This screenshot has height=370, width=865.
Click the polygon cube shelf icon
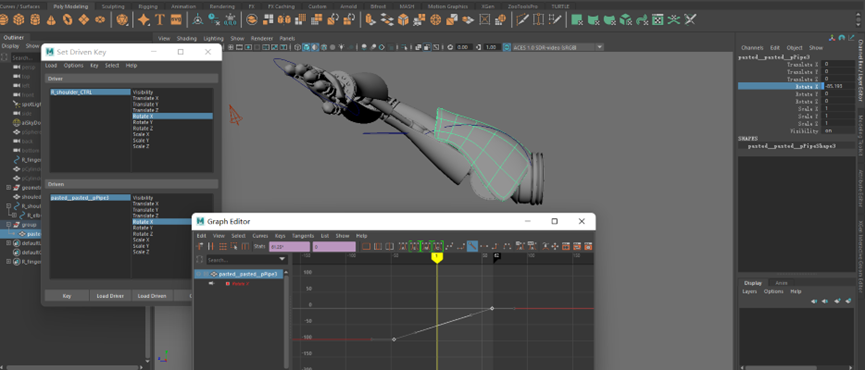point(19,20)
